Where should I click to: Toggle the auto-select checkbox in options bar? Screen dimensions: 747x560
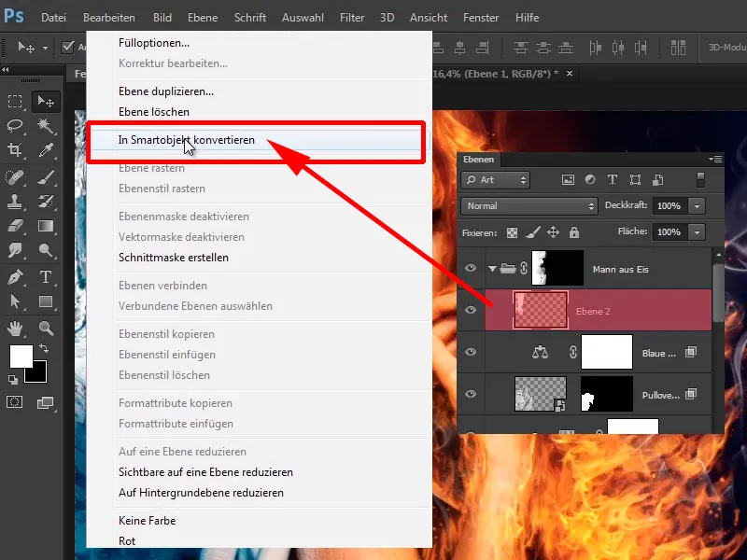[68, 47]
